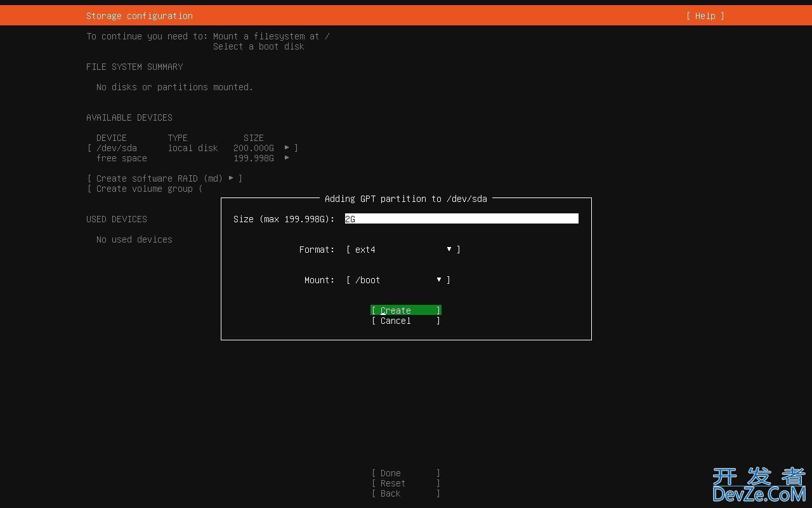This screenshot has height=508, width=812.
Task: Cancel adding the GPT partition
Action: (x=406, y=321)
